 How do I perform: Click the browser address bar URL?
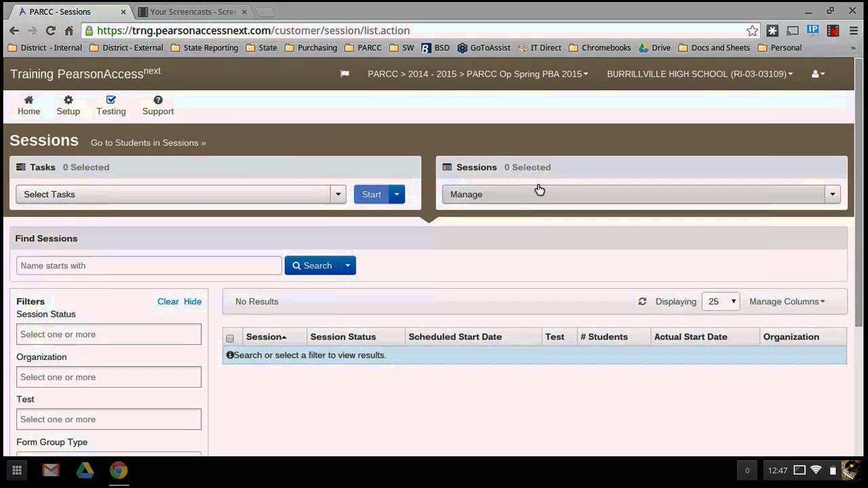tap(253, 30)
